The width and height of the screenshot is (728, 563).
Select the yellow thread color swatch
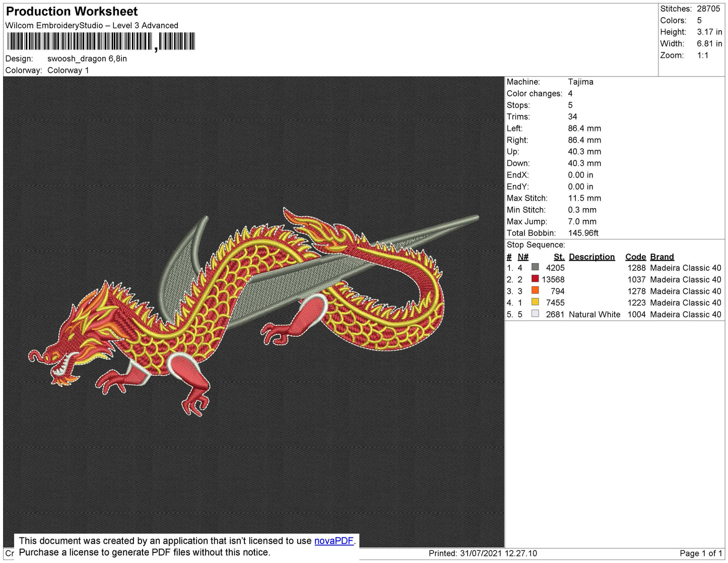(535, 302)
